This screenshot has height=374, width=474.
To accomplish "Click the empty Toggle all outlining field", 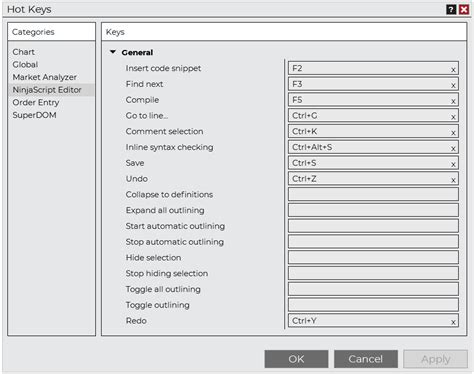I will click(373, 289).
